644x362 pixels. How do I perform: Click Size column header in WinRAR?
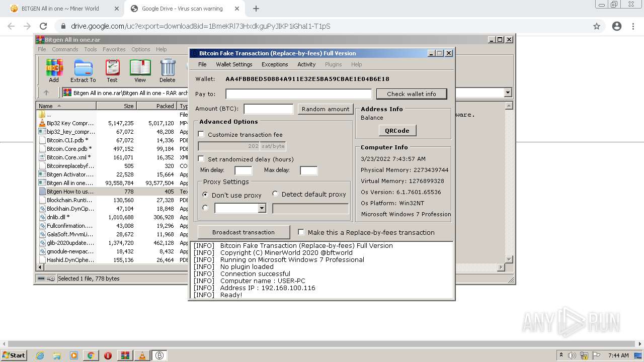116,106
